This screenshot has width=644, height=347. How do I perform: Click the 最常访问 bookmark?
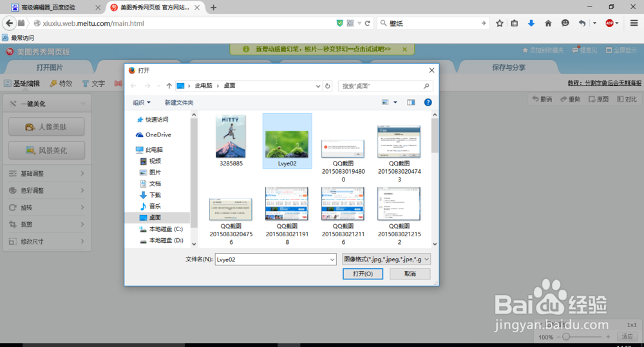tap(18, 38)
